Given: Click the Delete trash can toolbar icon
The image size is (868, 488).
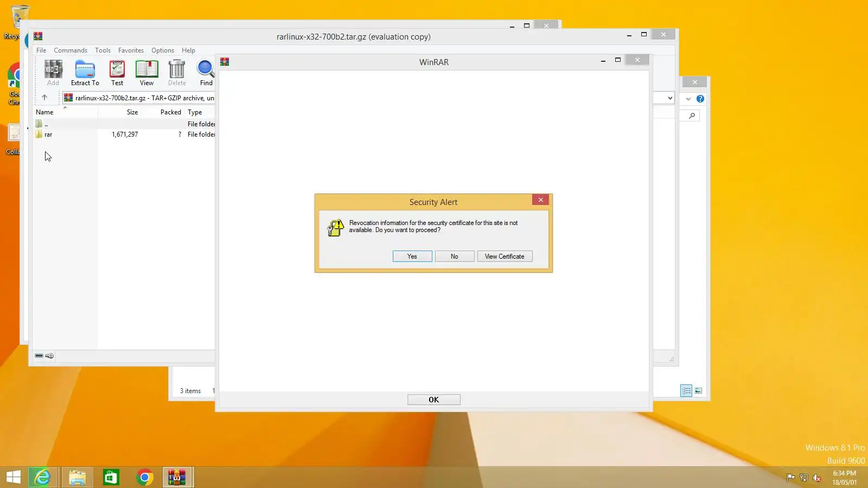Looking at the screenshot, I should 177,73.
